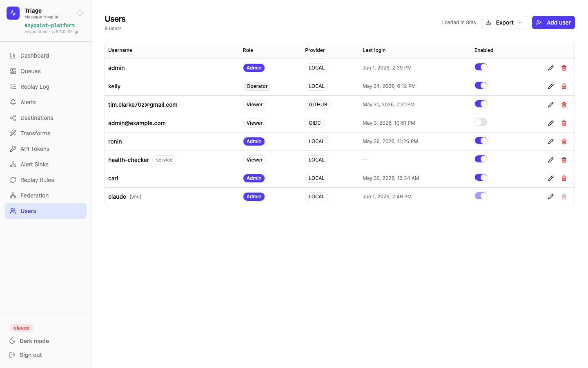Open Replay Rules page
Image resolution: width=588 pixels, height=368 pixels.
45,180
